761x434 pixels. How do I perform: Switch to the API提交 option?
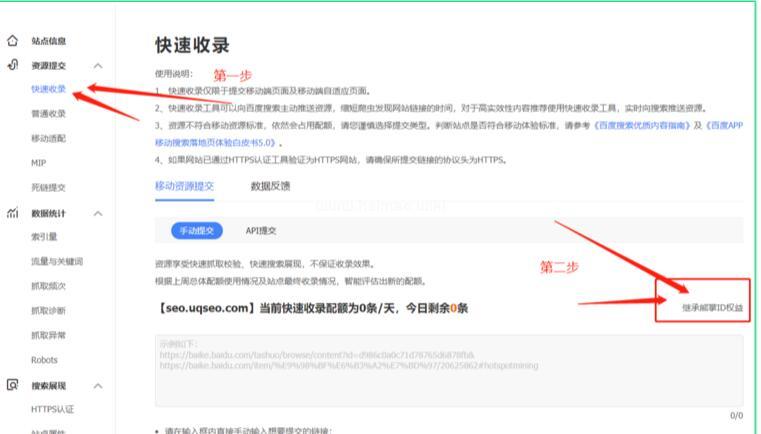(261, 231)
